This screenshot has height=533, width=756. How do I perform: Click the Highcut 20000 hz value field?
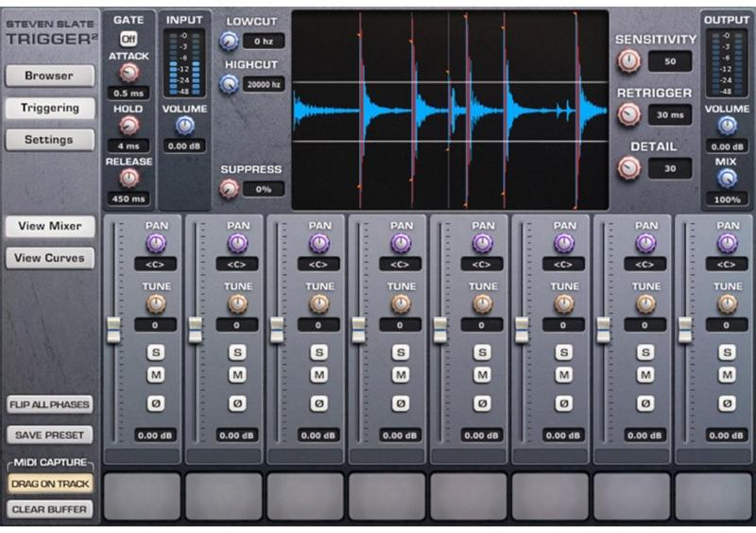point(264,84)
